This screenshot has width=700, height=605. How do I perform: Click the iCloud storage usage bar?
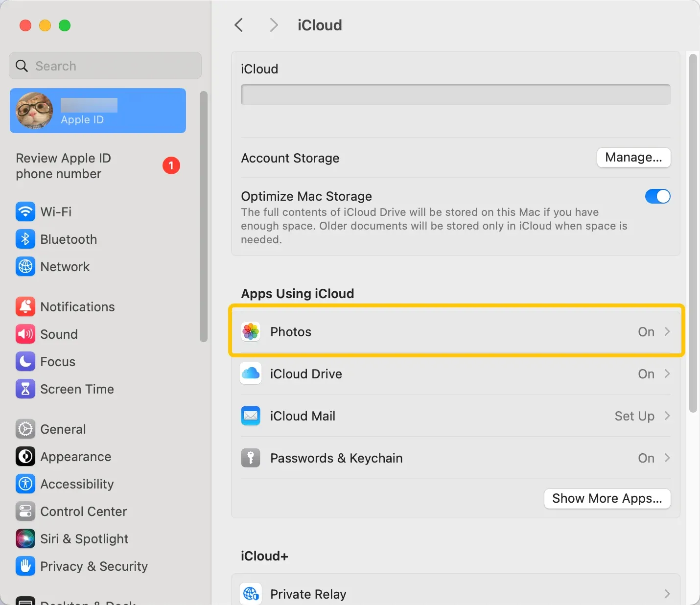coord(456,94)
